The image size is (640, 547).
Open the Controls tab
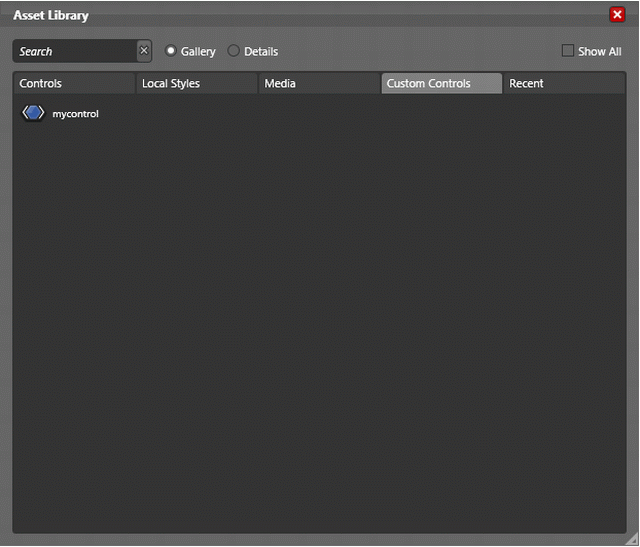(x=74, y=83)
